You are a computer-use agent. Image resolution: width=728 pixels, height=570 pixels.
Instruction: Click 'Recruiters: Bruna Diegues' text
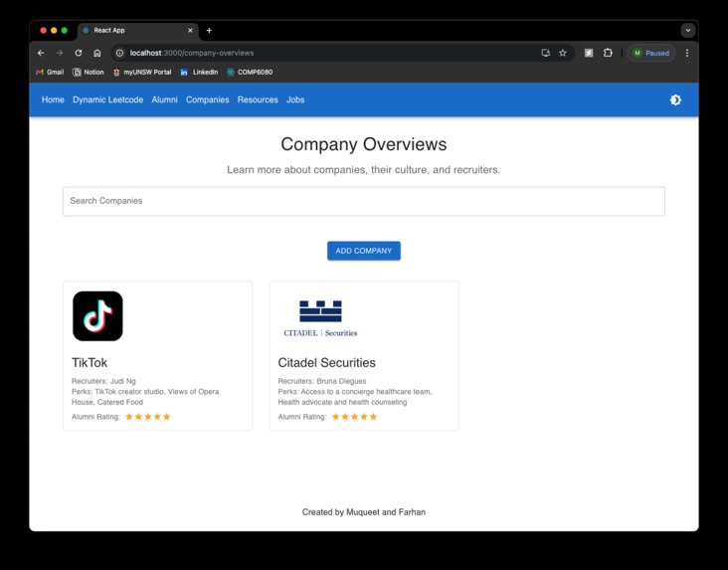(x=322, y=381)
